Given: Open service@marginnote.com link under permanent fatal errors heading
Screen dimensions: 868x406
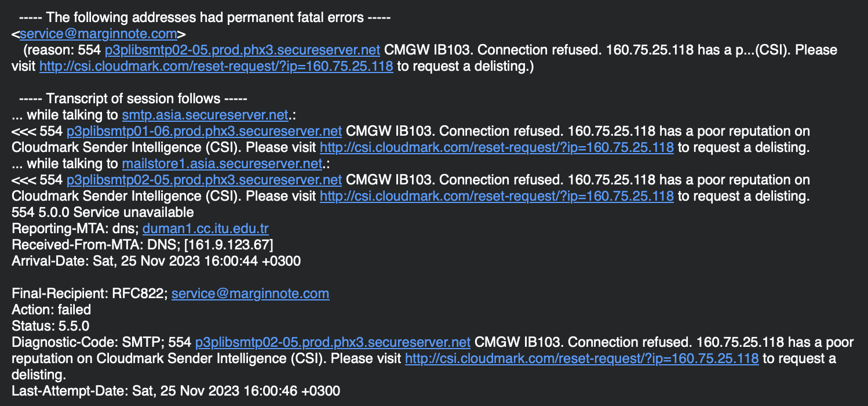Looking at the screenshot, I should pos(98,34).
